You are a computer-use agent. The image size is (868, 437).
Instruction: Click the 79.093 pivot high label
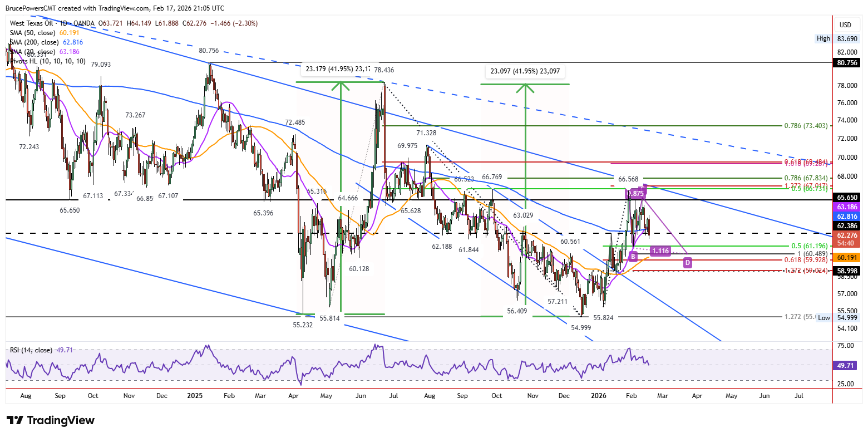coord(101,65)
